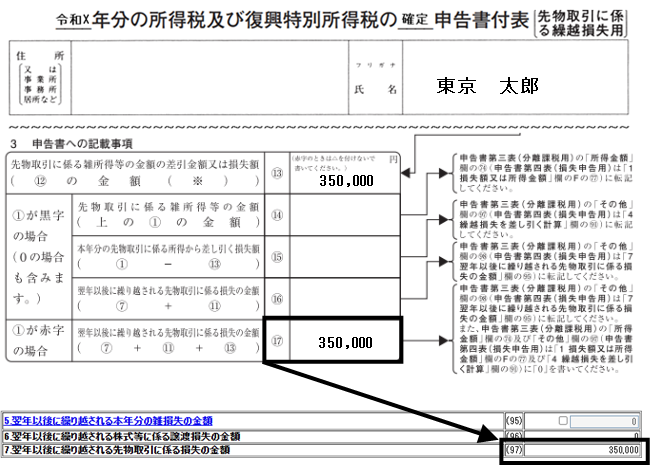Select the name 東京 太郎
The image size is (655, 471).
pyautogui.click(x=487, y=86)
